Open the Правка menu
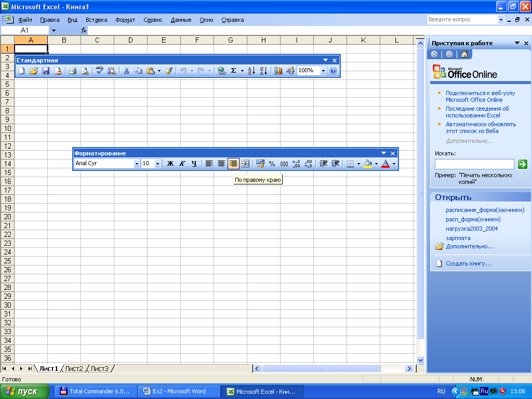This screenshot has width=532, height=399. [x=49, y=20]
